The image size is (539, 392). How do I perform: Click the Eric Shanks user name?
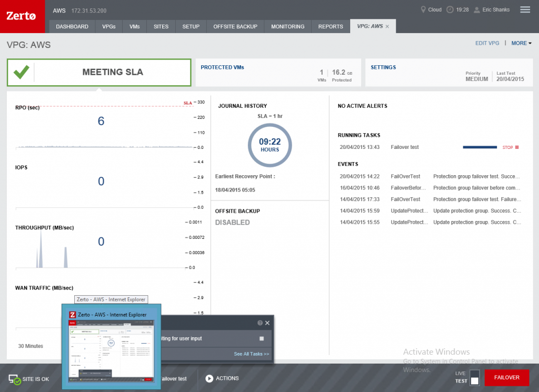(496, 9)
